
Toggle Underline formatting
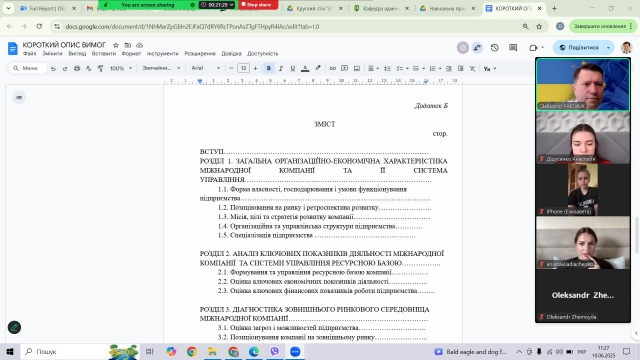pyautogui.click(x=293, y=69)
